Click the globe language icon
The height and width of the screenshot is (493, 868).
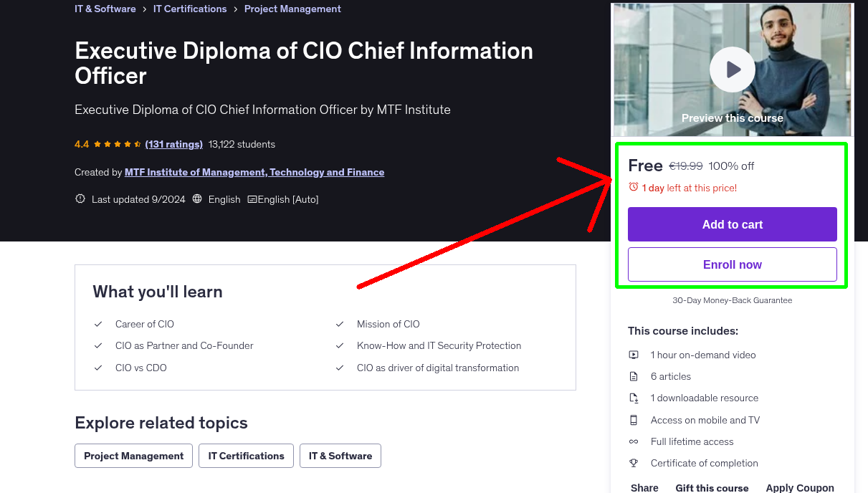point(197,199)
